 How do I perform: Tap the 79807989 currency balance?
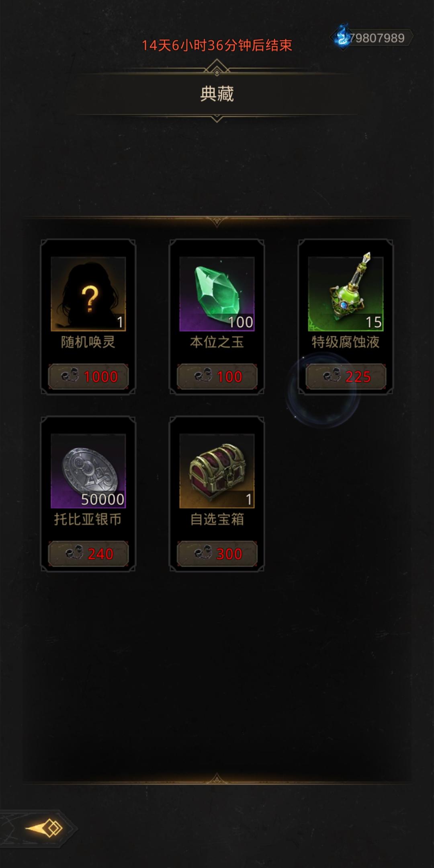click(x=377, y=38)
